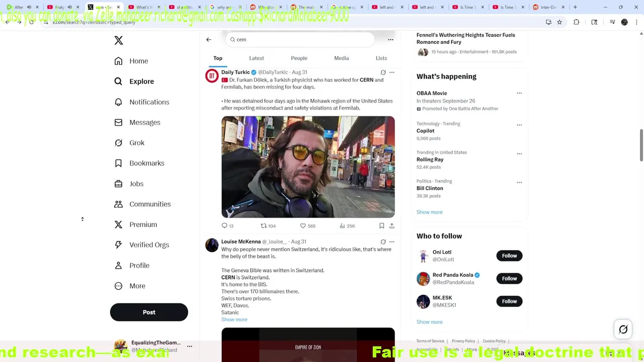Image resolution: width=644 pixels, height=362 pixels.
Task: Repost the Daily Turkic post
Action: click(268, 226)
